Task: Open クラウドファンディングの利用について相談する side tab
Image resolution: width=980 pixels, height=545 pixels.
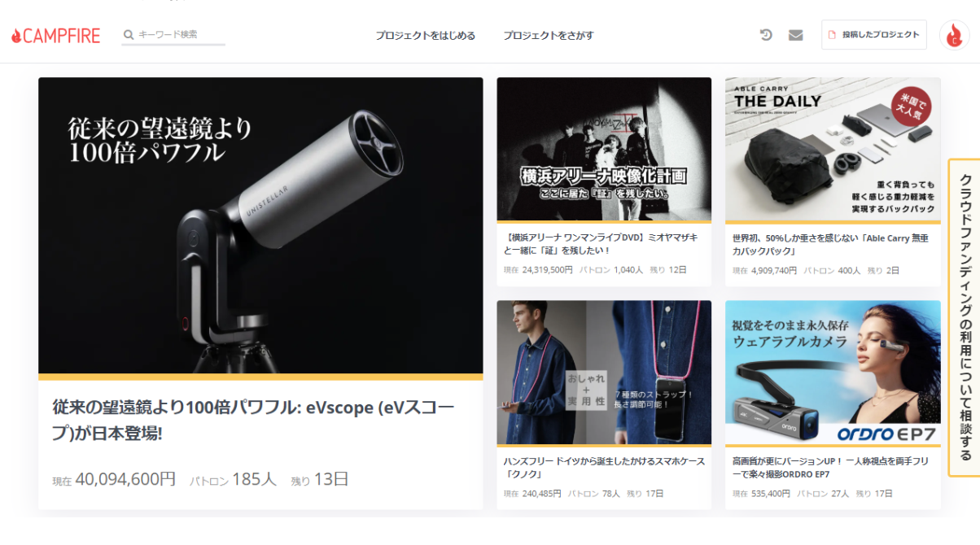Action: tap(965, 317)
